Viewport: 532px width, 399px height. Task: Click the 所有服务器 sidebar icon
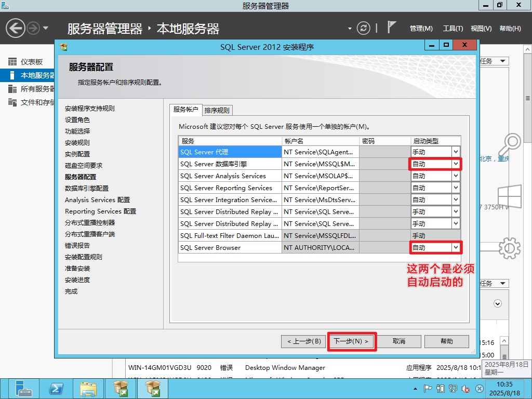[x=12, y=89]
